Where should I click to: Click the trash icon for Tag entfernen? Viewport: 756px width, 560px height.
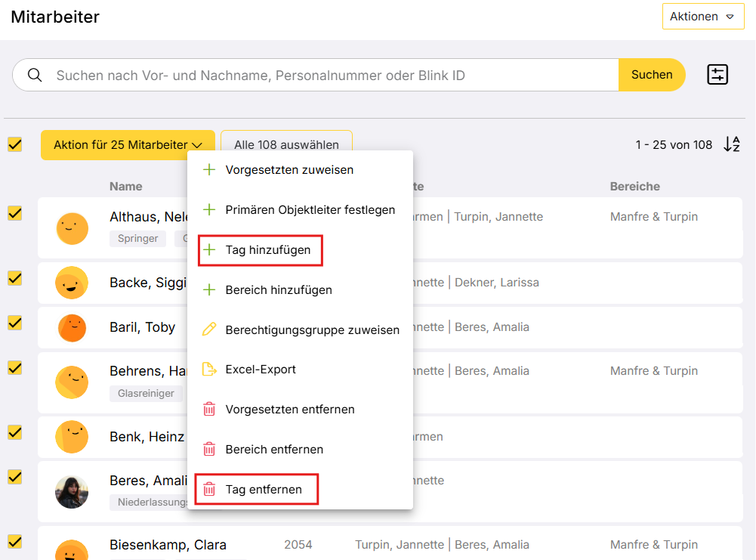209,489
